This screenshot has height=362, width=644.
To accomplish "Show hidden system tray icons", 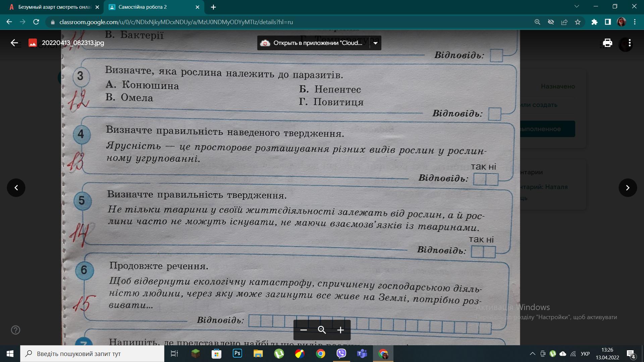I will (x=532, y=354).
